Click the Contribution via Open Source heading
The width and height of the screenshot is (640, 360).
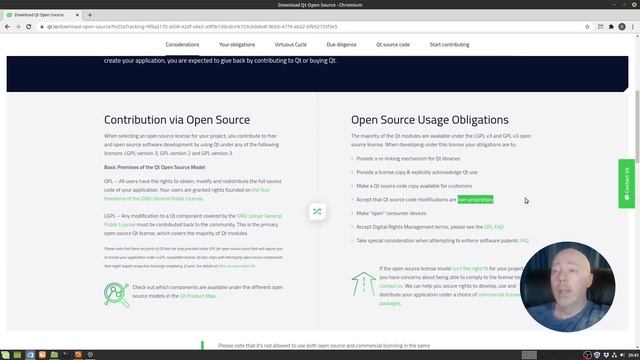tap(177, 120)
